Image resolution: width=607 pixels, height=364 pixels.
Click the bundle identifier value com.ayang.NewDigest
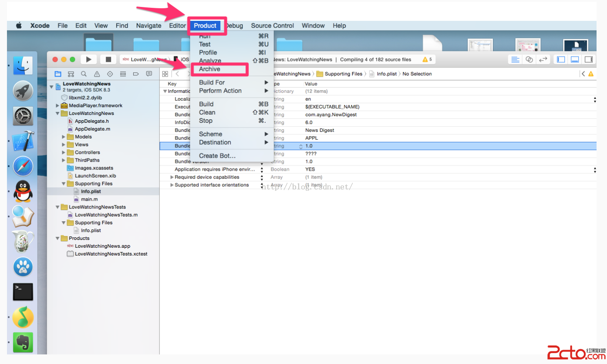(x=331, y=115)
